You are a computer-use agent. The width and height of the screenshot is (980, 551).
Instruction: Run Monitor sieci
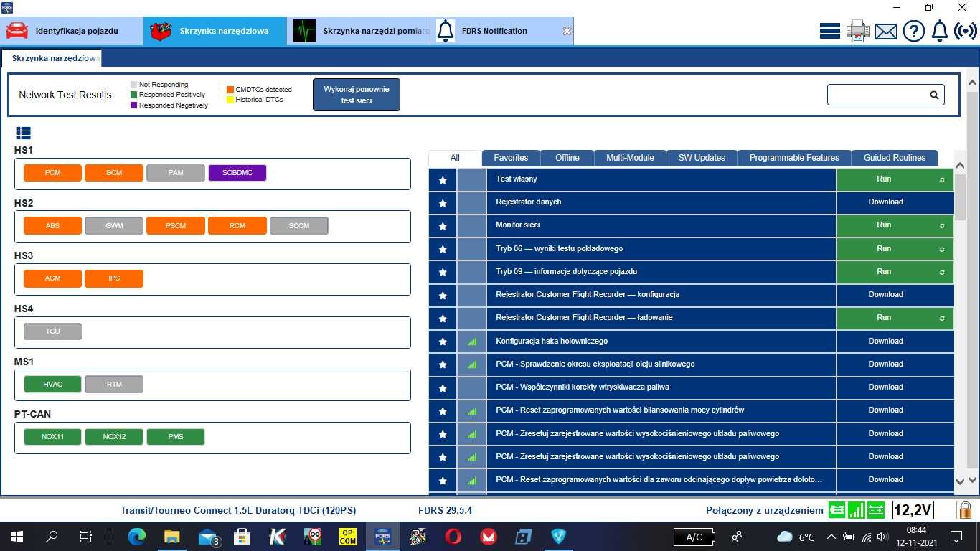tap(895, 225)
